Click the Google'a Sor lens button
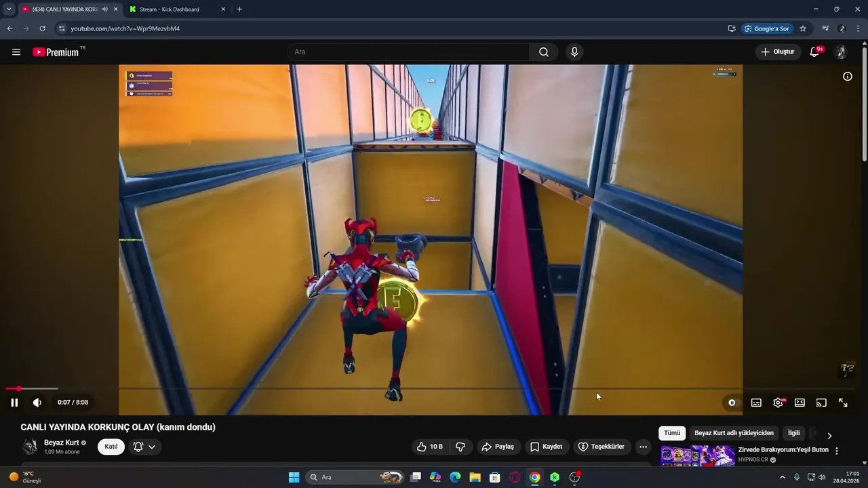 (767, 28)
